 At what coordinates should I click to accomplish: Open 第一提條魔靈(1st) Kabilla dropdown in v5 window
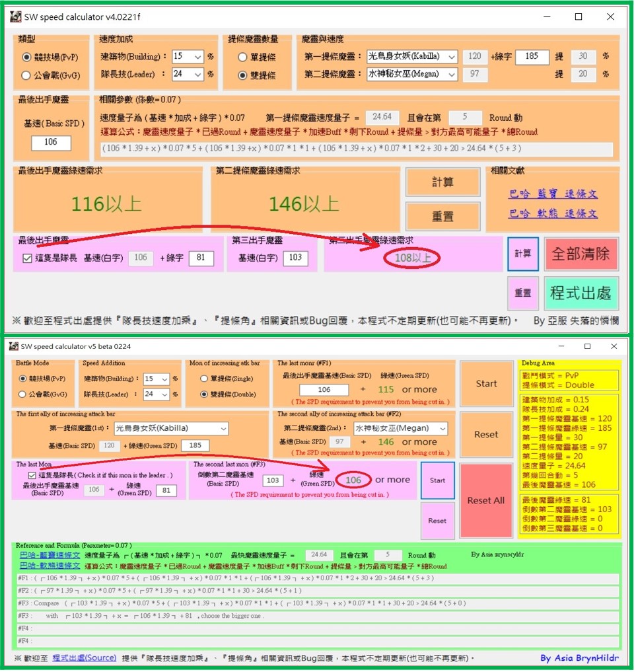tap(171, 428)
